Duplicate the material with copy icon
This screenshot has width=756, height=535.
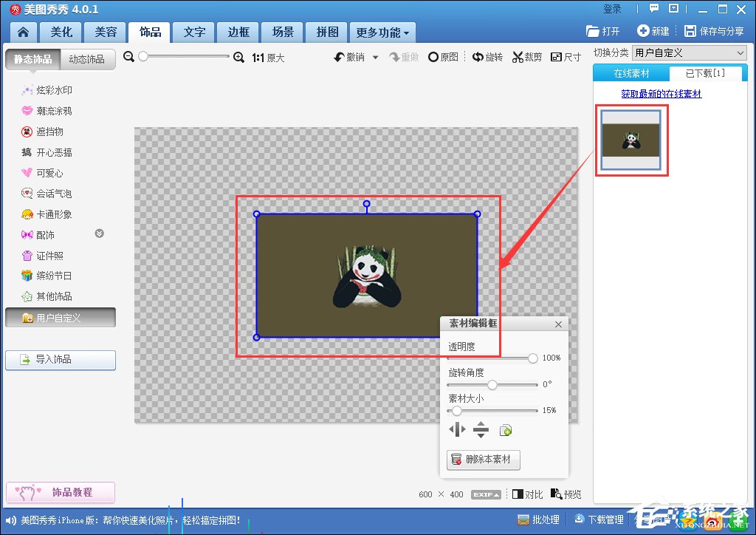coord(506,430)
